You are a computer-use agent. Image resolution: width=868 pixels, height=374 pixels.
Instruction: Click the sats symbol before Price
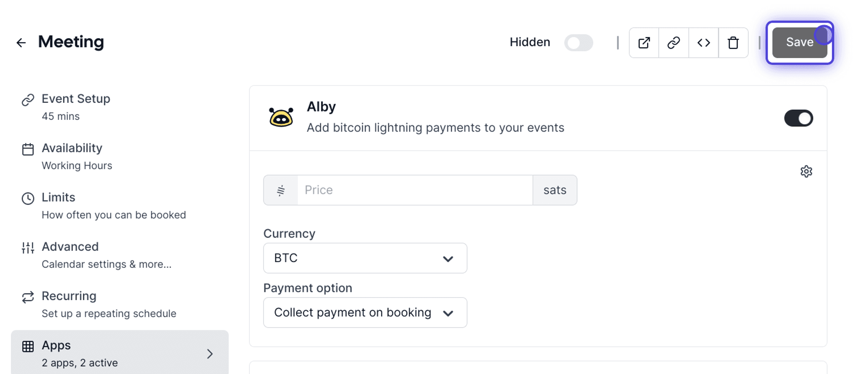(x=281, y=190)
